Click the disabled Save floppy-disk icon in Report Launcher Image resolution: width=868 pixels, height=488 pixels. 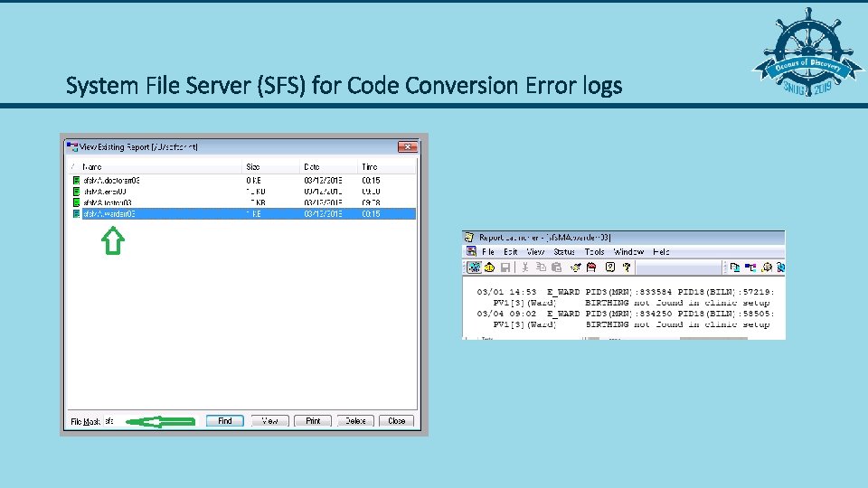505,267
